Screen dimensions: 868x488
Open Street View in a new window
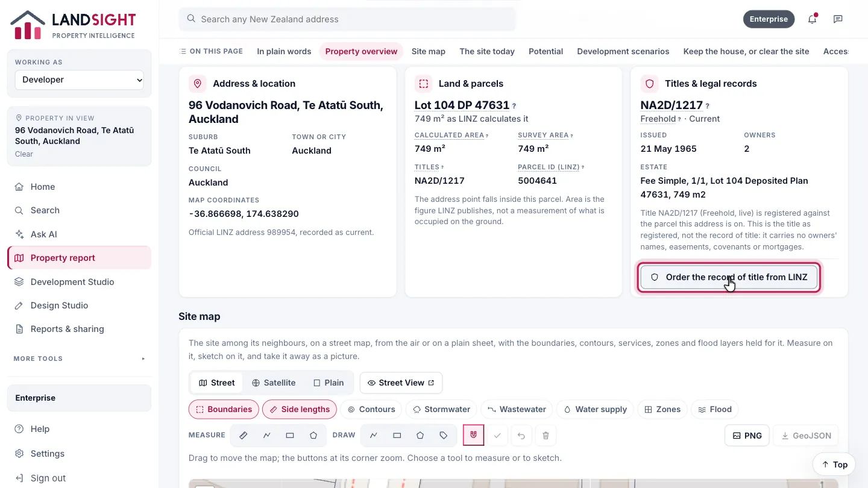(x=401, y=383)
